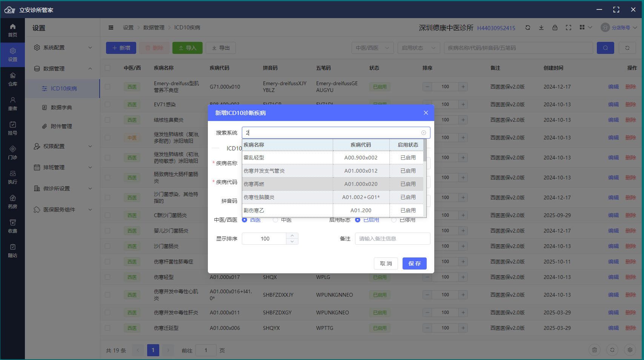Click the pagination page jump input
Viewport: 644px width, 360px height.
(206, 350)
